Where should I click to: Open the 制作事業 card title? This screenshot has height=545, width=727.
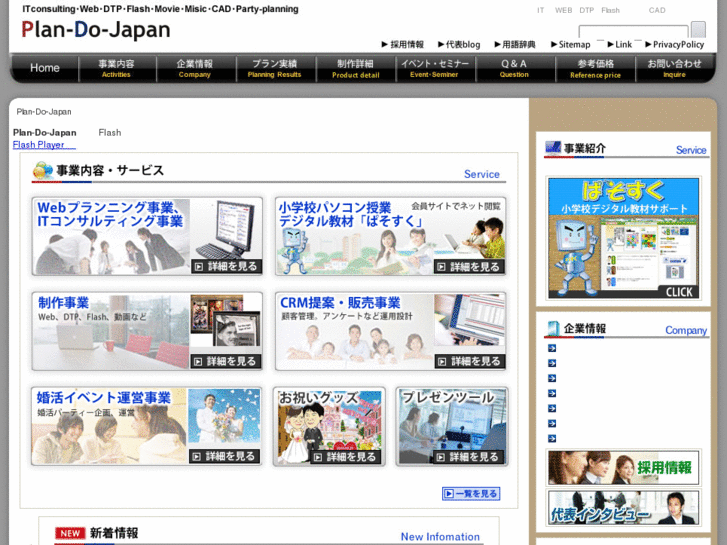(x=64, y=303)
